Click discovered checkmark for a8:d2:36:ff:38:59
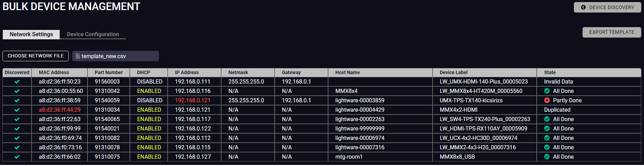 (17, 101)
